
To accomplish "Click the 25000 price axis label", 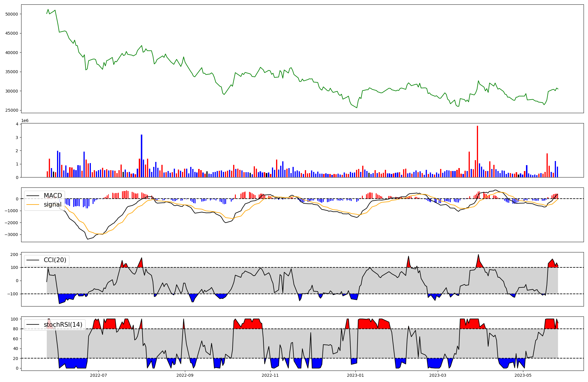I will (x=12, y=110).
